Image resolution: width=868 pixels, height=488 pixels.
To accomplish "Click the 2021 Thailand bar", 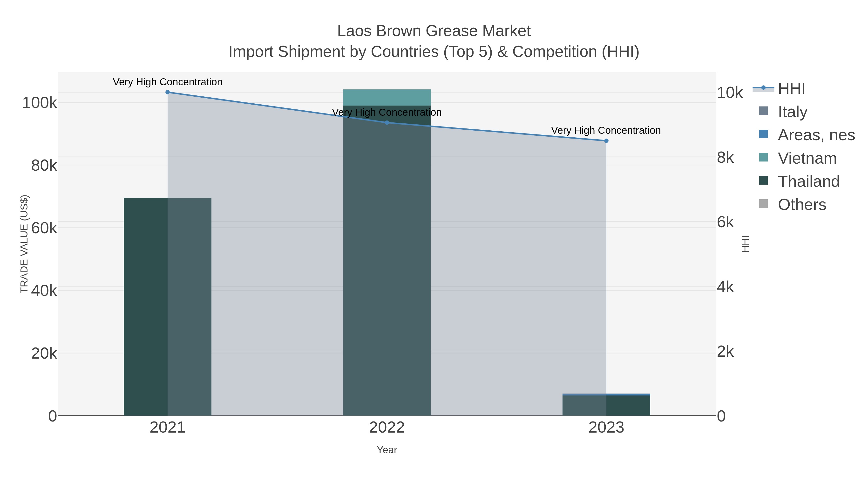I will click(168, 307).
